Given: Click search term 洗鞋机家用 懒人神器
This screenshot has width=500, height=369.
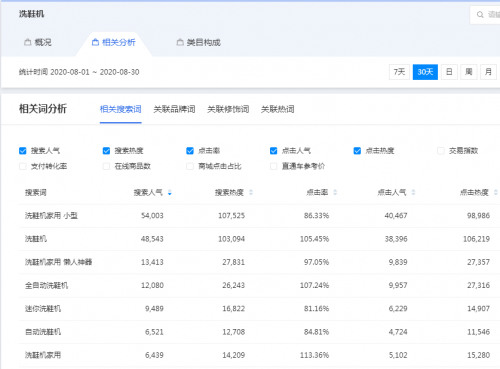Looking at the screenshot, I should [58, 262].
